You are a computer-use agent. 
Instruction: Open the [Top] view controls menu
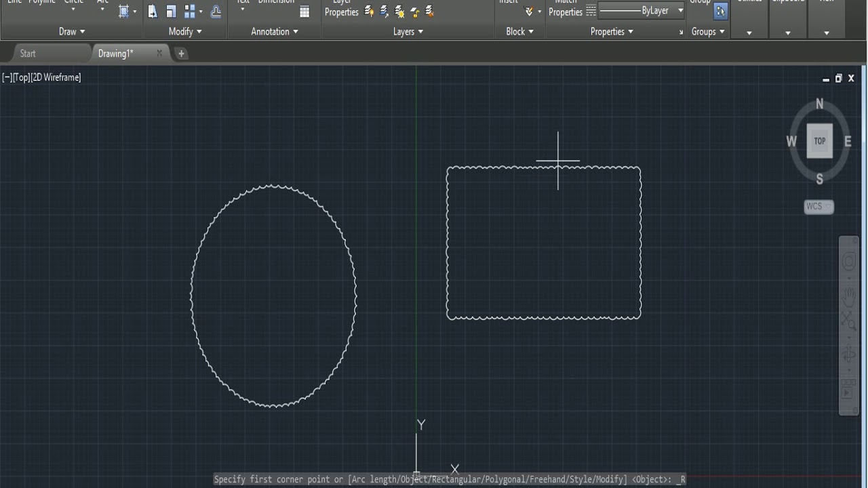point(21,77)
